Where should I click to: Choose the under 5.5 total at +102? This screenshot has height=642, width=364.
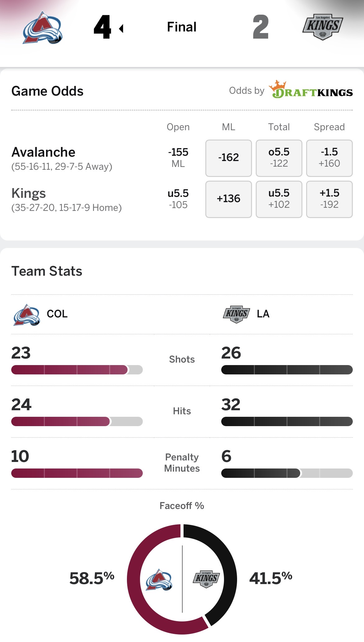[279, 199]
